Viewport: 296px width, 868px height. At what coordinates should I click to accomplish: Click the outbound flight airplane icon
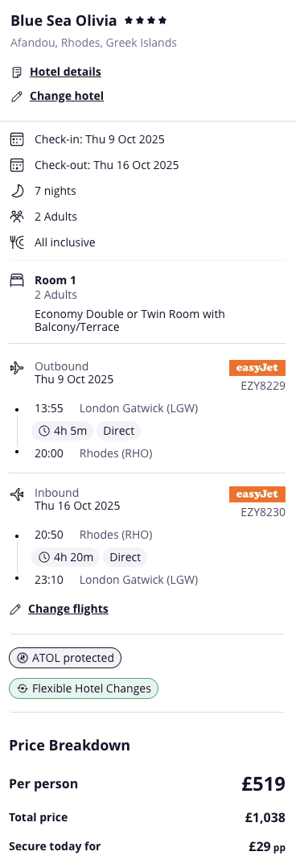coord(17,367)
